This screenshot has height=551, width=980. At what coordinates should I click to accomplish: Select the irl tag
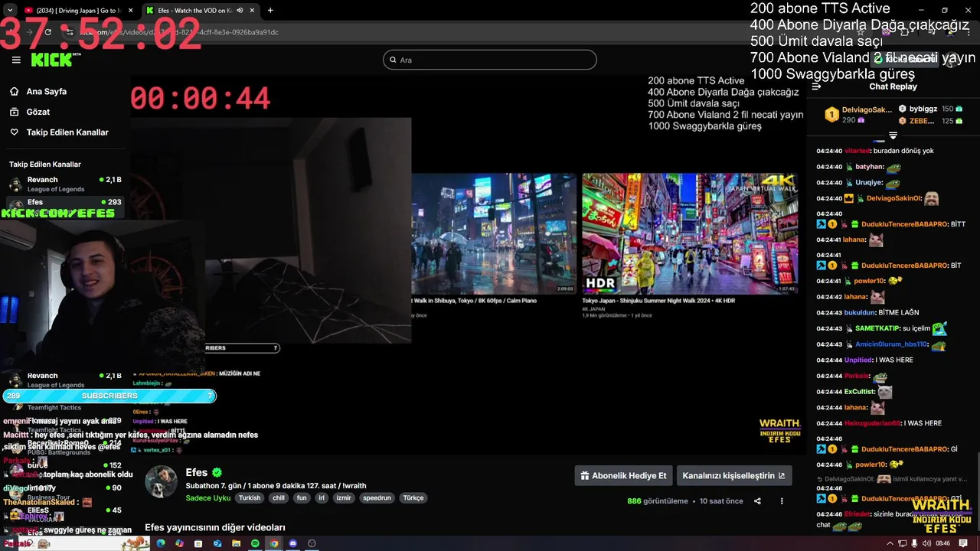coord(322,497)
